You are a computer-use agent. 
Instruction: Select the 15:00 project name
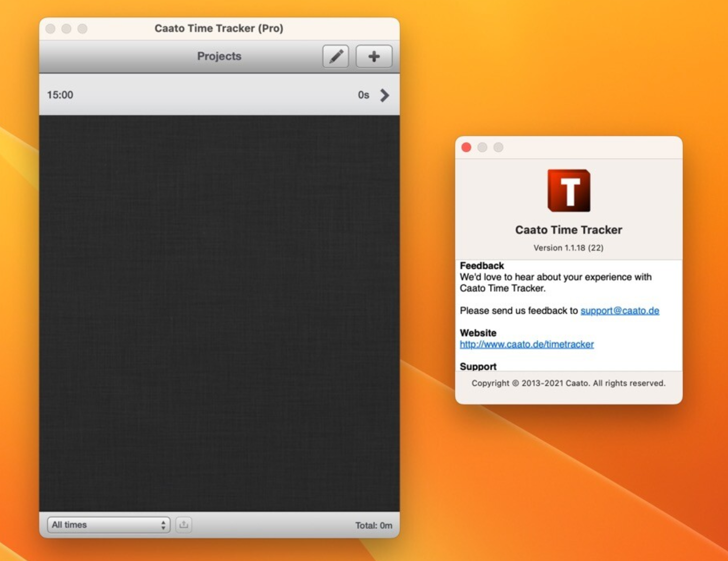point(60,95)
